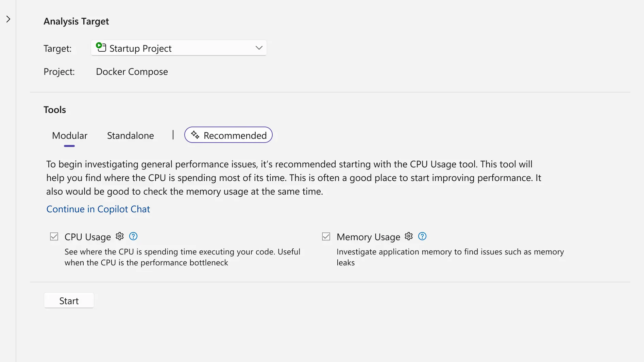Click the Tools section heading
Image resolution: width=644 pixels, height=362 pixels.
(x=55, y=109)
